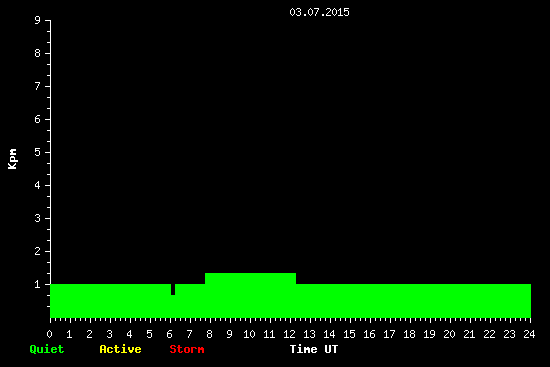This screenshot has width=550, height=367.
Task: Click the 1 label on Kp axis
Action: coord(38,284)
